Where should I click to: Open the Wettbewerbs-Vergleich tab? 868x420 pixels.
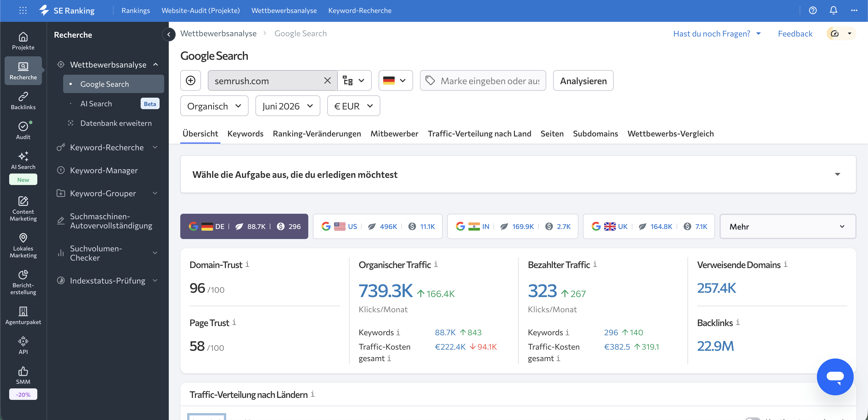(671, 134)
